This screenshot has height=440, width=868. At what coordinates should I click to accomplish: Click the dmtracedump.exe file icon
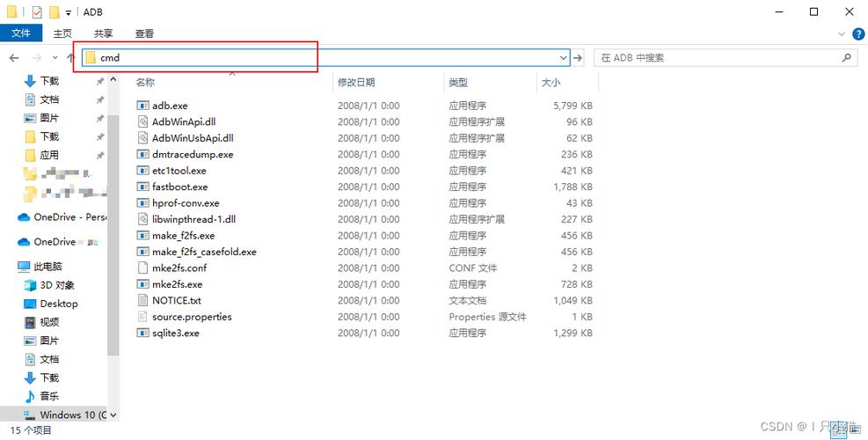(x=142, y=154)
